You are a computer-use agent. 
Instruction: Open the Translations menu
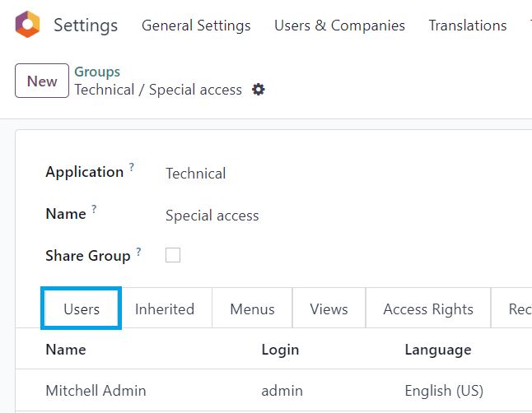click(x=468, y=26)
